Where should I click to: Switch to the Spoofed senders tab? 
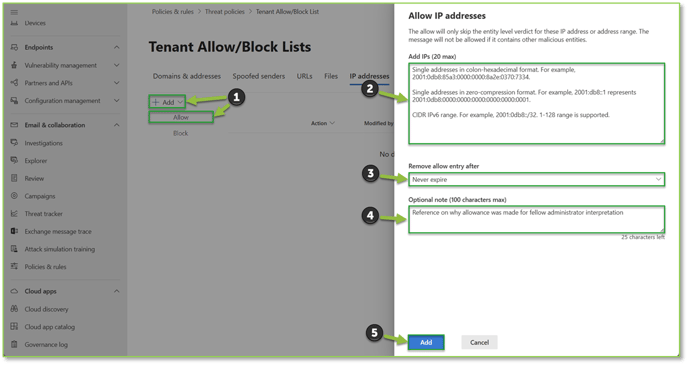point(258,76)
